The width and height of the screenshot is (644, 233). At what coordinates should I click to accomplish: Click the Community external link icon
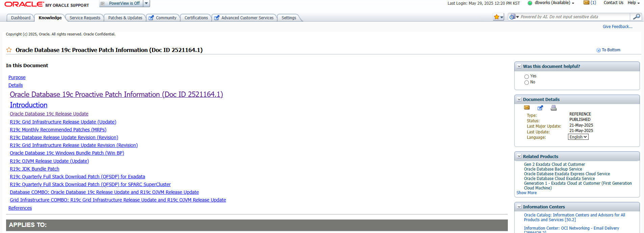coord(151,18)
